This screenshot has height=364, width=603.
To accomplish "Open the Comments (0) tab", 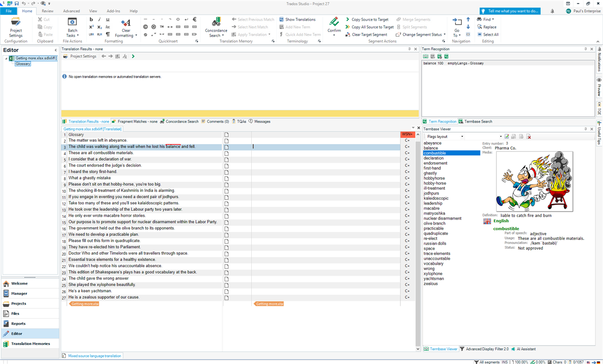I will [x=215, y=122].
